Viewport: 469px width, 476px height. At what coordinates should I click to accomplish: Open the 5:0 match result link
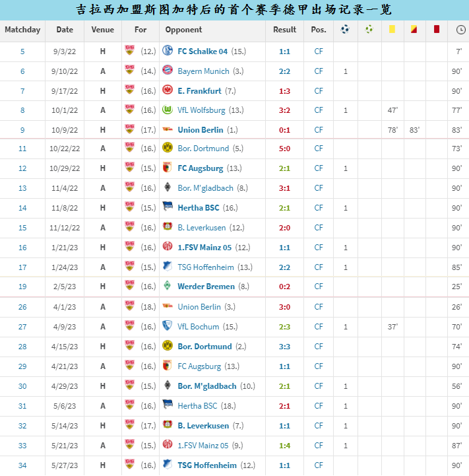[284, 149]
